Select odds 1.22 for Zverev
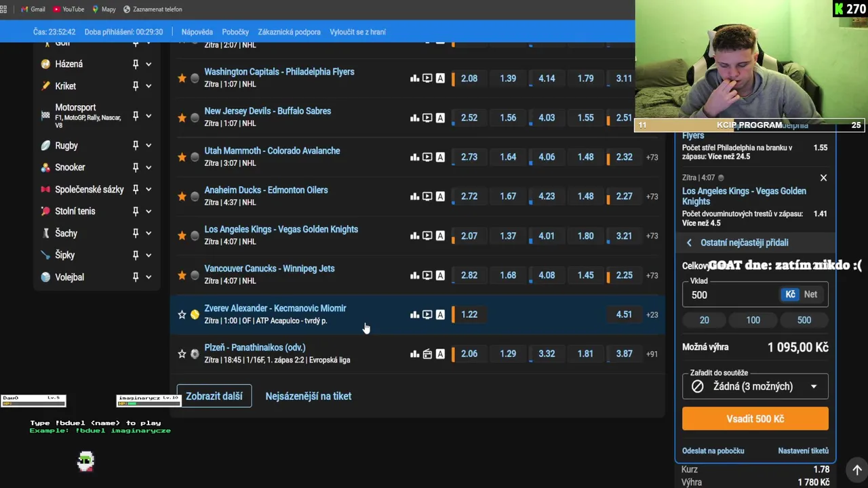 click(x=469, y=314)
